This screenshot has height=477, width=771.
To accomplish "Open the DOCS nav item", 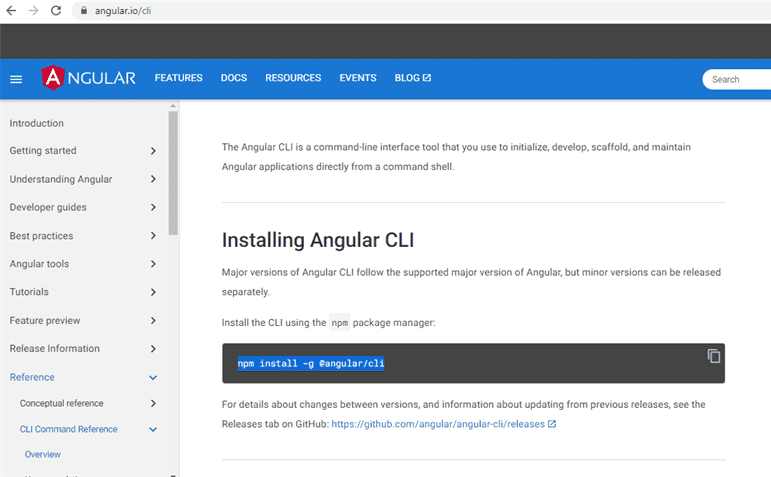I will click(x=234, y=78).
